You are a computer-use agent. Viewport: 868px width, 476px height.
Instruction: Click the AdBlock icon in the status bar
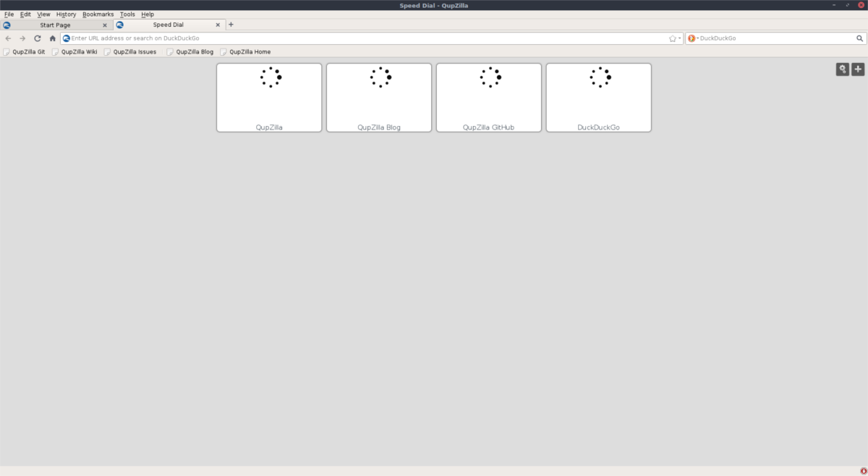863,471
